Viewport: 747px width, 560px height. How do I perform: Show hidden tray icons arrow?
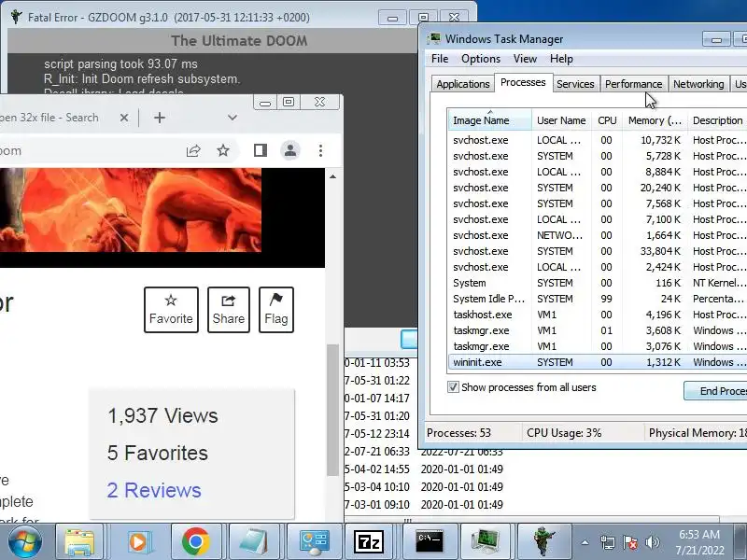tap(585, 542)
